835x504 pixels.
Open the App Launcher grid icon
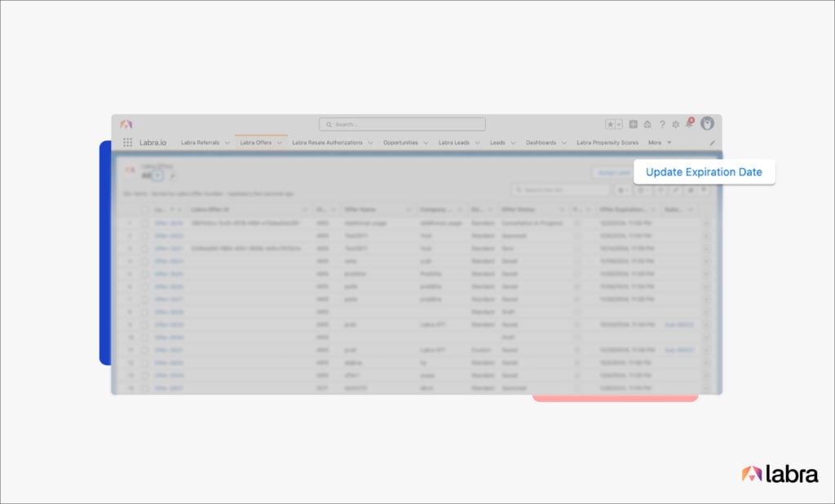click(128, 142)
